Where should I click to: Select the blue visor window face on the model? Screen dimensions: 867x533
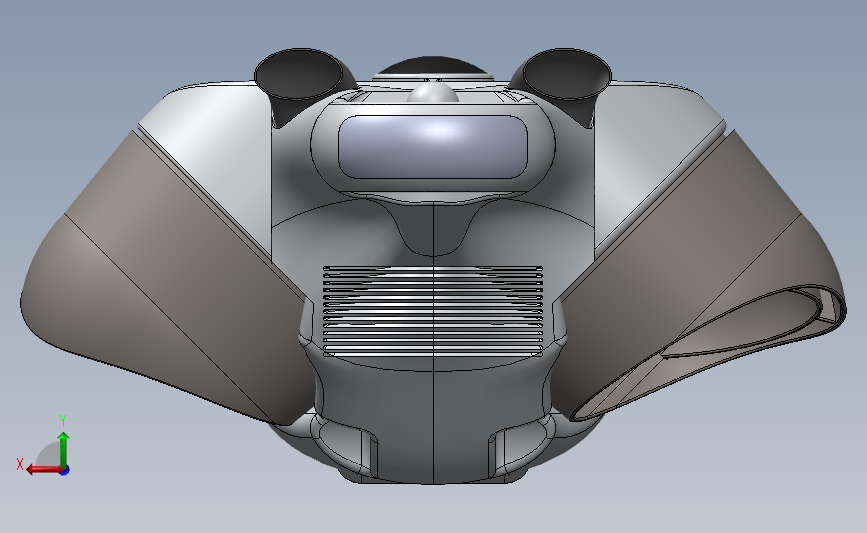pos(433,147)
